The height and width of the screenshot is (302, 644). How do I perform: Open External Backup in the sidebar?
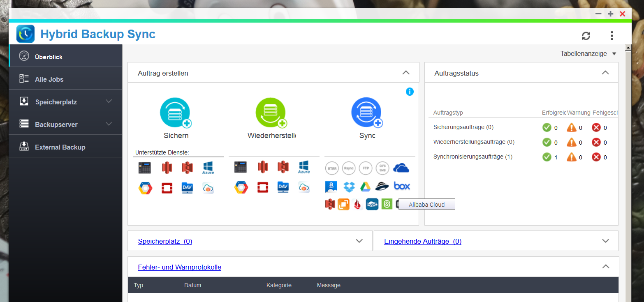coord(65,146)
